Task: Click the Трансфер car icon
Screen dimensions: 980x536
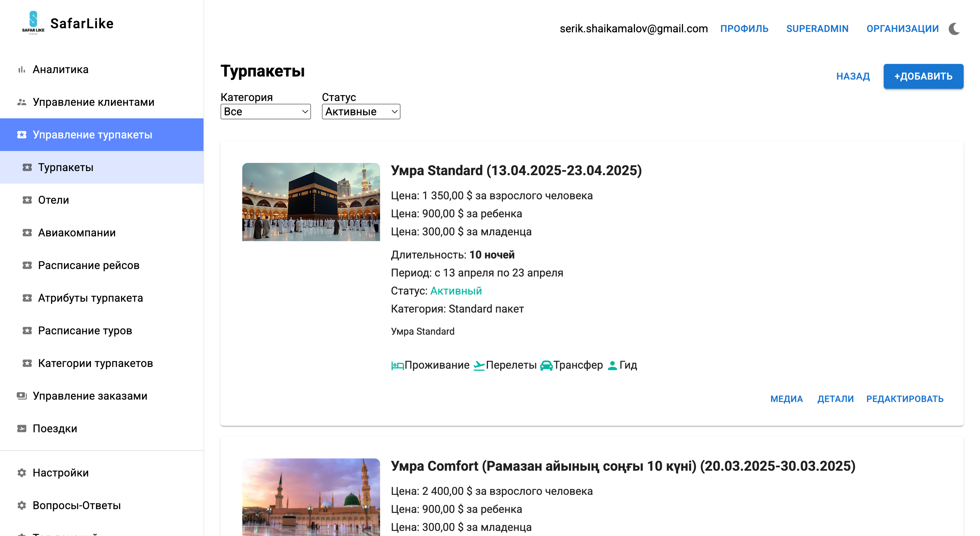Action: click(x=546, y=366)
